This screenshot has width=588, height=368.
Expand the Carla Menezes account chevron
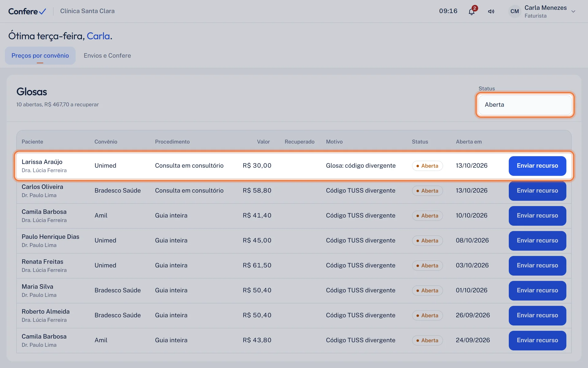(x=573, y=11)
